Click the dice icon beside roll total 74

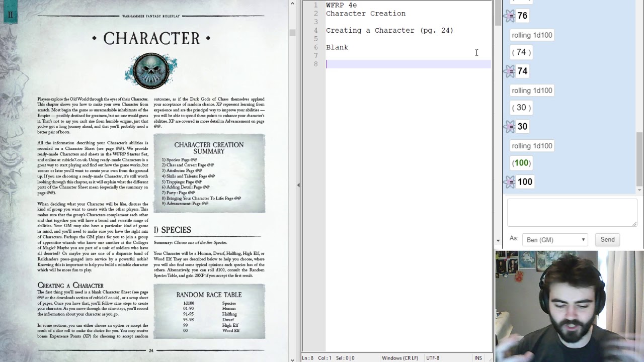(x=510, y=71)
